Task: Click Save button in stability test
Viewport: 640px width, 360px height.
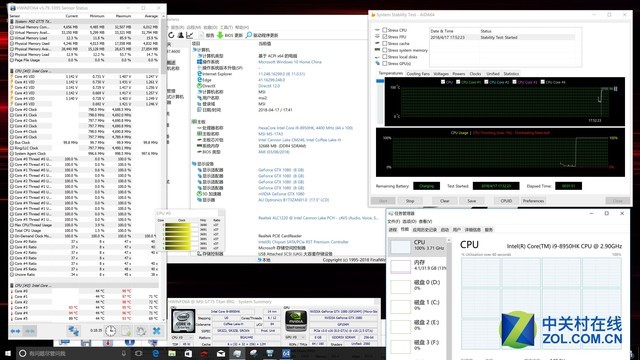Action: pyautogui.click(x=472, y=201)
